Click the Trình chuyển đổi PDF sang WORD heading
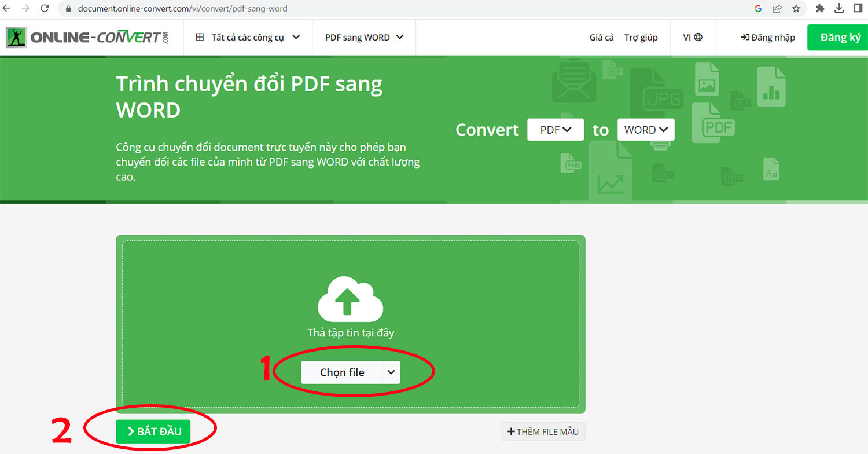Image resolution: width=868 pixels, height=454 pixels. tap(249, 97)
